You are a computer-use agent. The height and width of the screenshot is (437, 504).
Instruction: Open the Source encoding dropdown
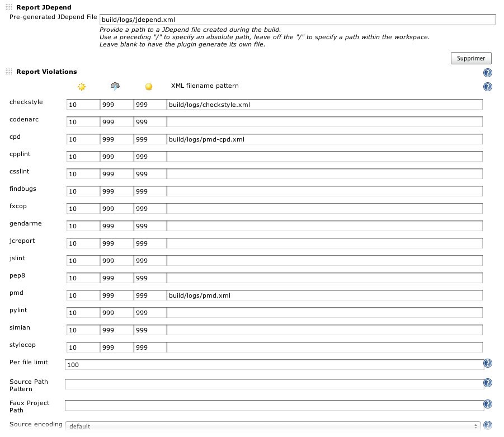273,426
